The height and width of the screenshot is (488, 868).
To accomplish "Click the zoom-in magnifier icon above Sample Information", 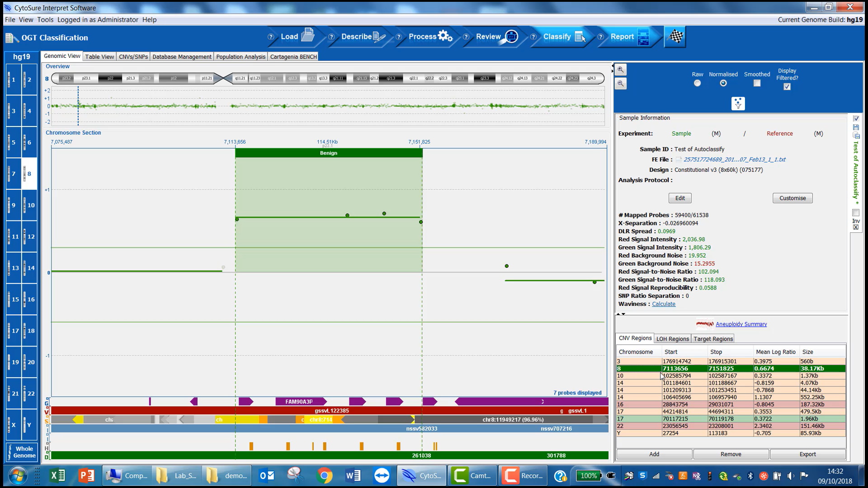I will (621, 70).
